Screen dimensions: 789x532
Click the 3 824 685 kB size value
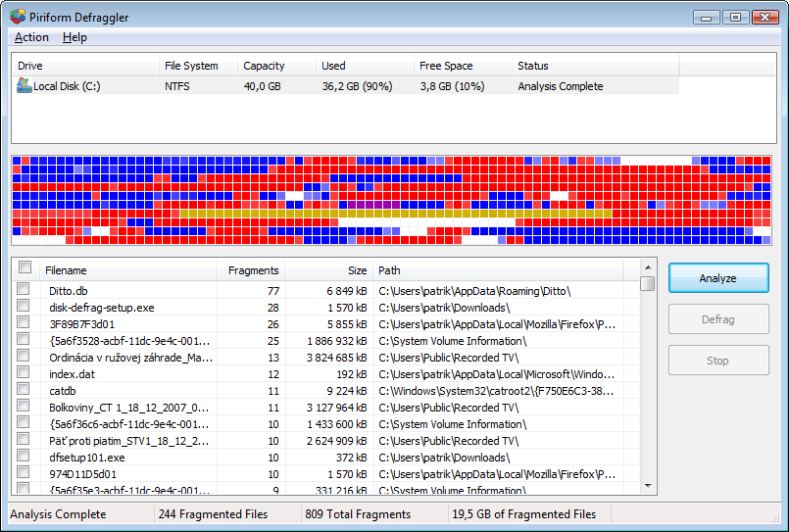337,358
